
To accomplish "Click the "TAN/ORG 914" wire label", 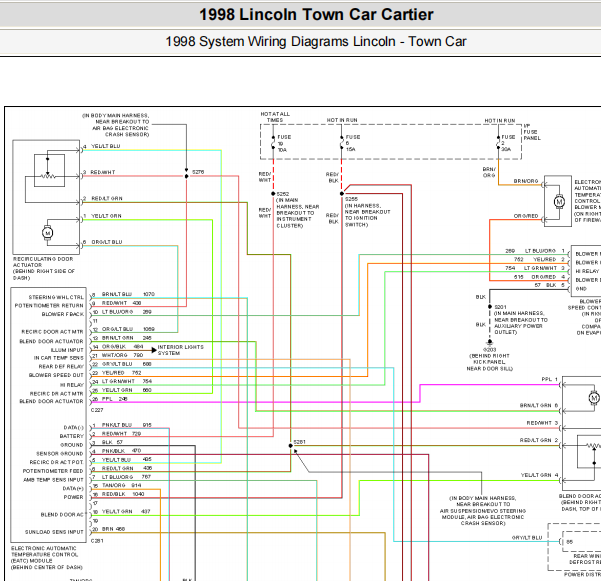I will [x=122, y=486].
